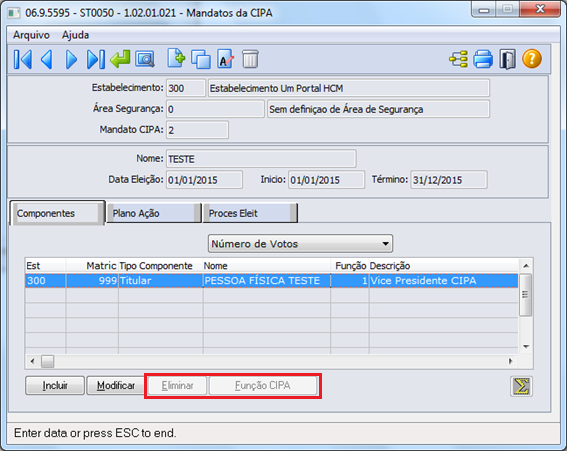Screen dimensions: 568x451
Task: Click the copy record icon
Action: click(x=201, y=59)
